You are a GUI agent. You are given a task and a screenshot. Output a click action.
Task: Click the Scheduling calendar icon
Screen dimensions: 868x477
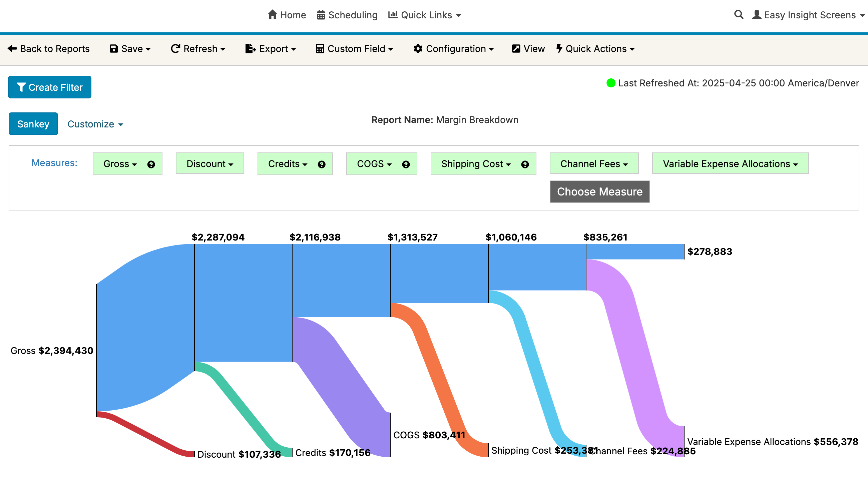tap(321, 15)
